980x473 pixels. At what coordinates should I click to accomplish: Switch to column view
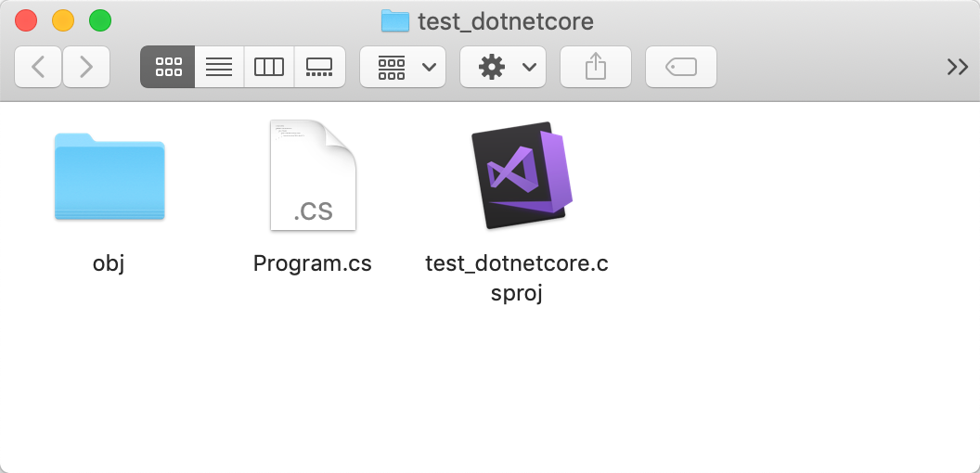pos(269,67)
